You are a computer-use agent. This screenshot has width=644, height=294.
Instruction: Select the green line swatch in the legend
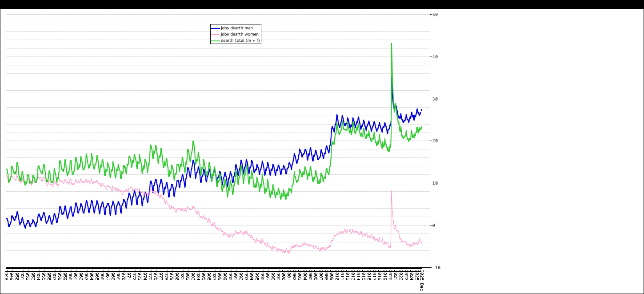[x=216, y=40]
